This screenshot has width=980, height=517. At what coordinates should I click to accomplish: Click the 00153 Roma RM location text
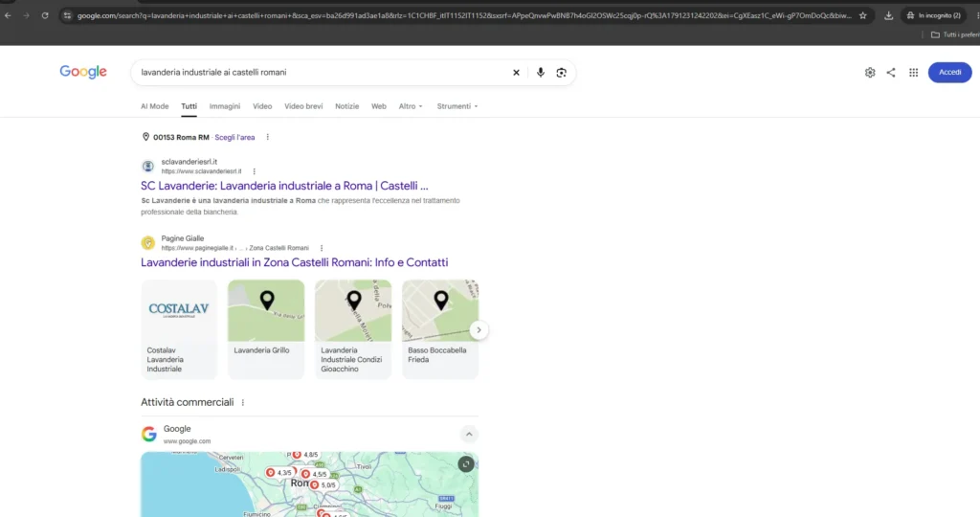[181, 138]
